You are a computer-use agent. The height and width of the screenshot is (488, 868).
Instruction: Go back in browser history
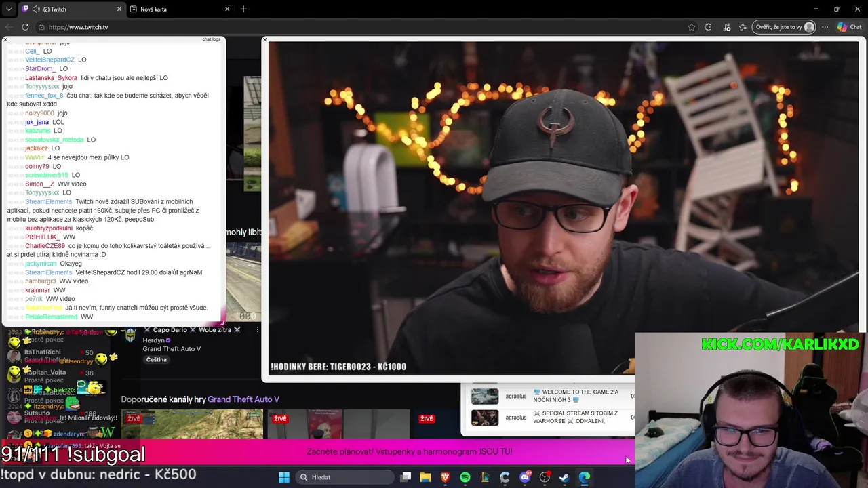tap(9, 27)
